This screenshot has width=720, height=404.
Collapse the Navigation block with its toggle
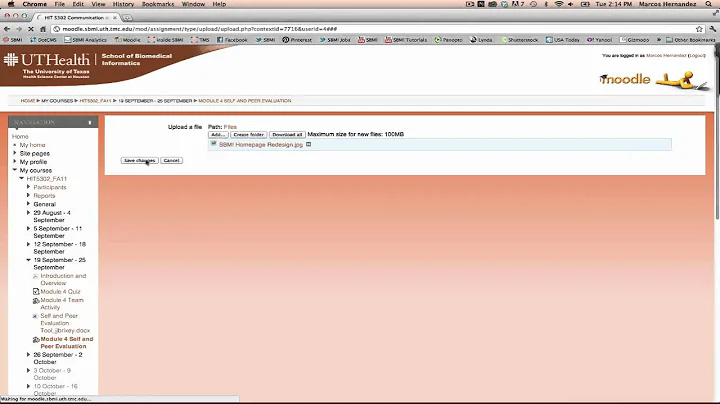[90, 123]
